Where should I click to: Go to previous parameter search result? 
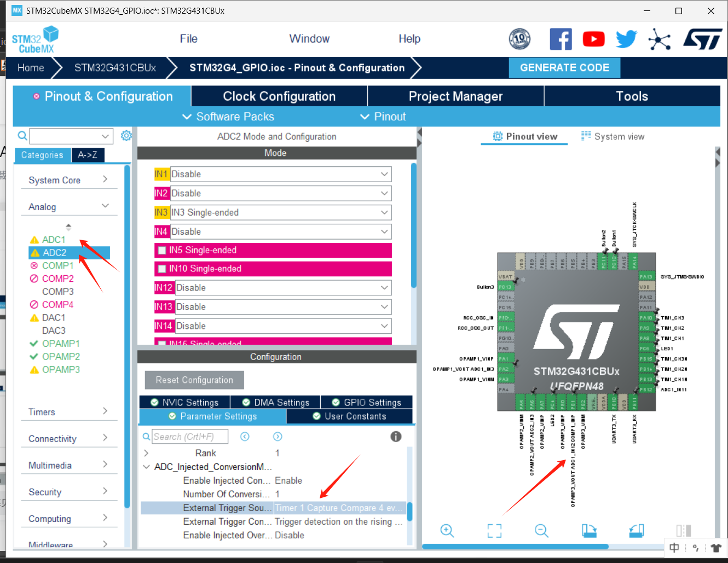[x=245, y=437]
